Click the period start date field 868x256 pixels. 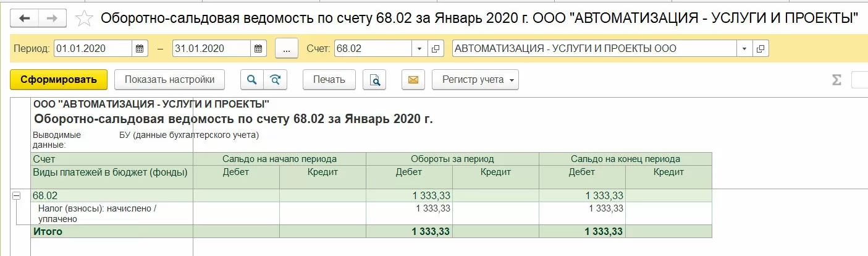pos(93,48)
